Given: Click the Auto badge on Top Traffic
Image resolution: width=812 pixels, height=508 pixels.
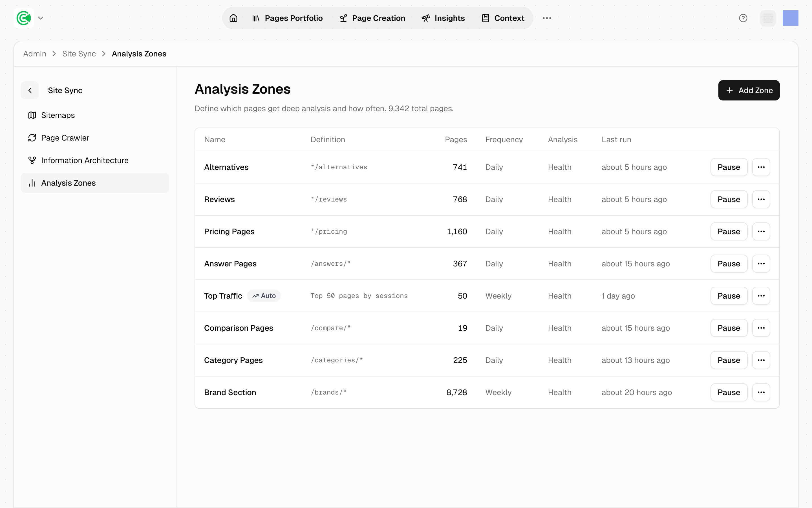Looking at the screenshot, I should tap(264, 296).
